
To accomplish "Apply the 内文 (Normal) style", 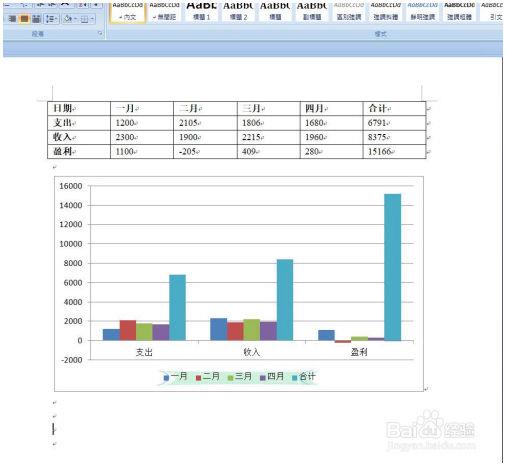I will coord(128,13).
